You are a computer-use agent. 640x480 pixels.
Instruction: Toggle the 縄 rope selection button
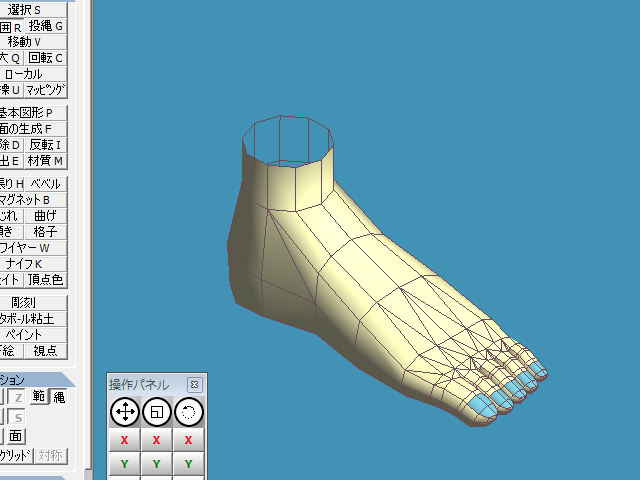[58, 397]
